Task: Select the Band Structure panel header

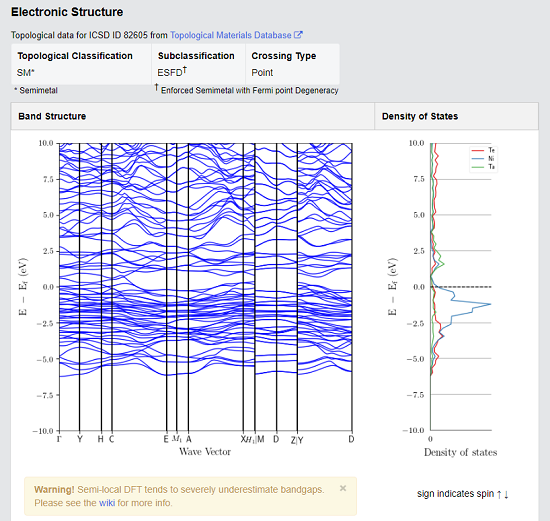Action: point(193,116)
